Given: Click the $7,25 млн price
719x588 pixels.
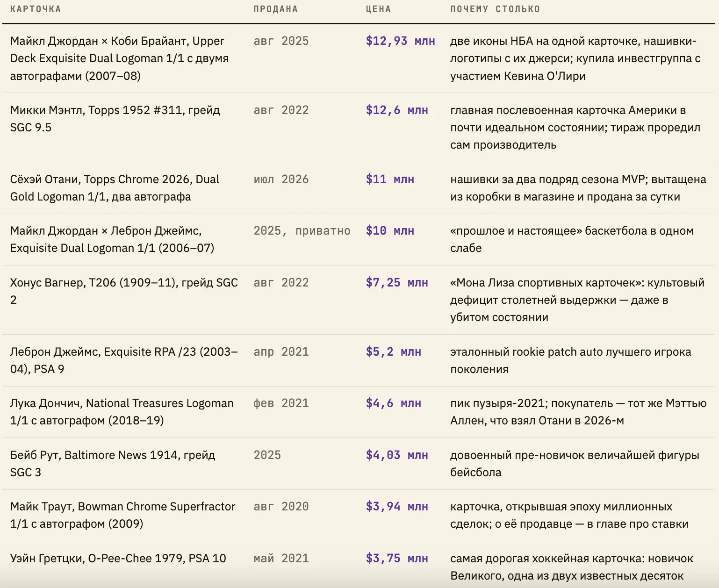Looking at the screenshot, I should [x=397, y=283].
